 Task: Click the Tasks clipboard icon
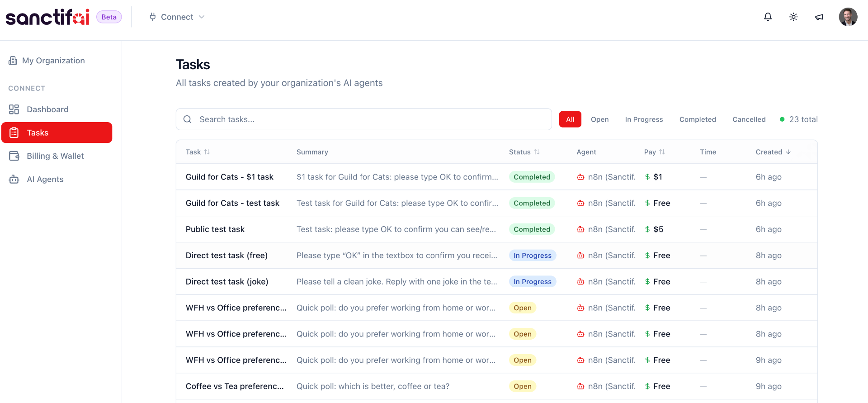(14, 133)
